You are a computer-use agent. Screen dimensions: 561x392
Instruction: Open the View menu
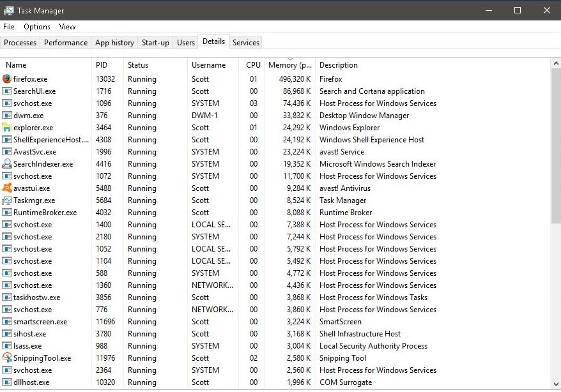(67, 27)
